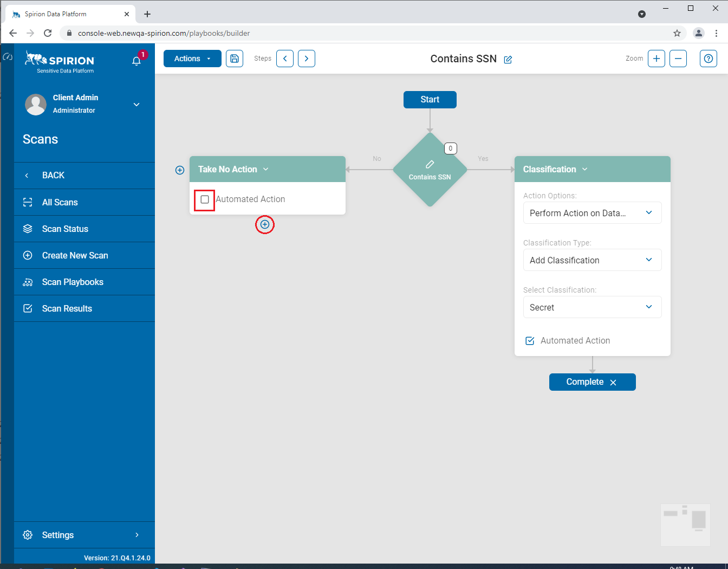Open Scan Results in the sidebar
728x569 pixels.
point(84,308)
